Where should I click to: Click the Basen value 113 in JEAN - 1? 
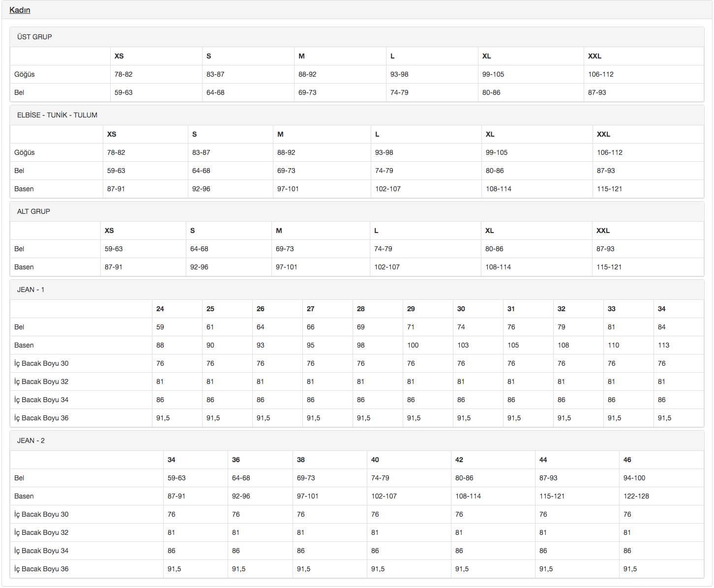663,345
